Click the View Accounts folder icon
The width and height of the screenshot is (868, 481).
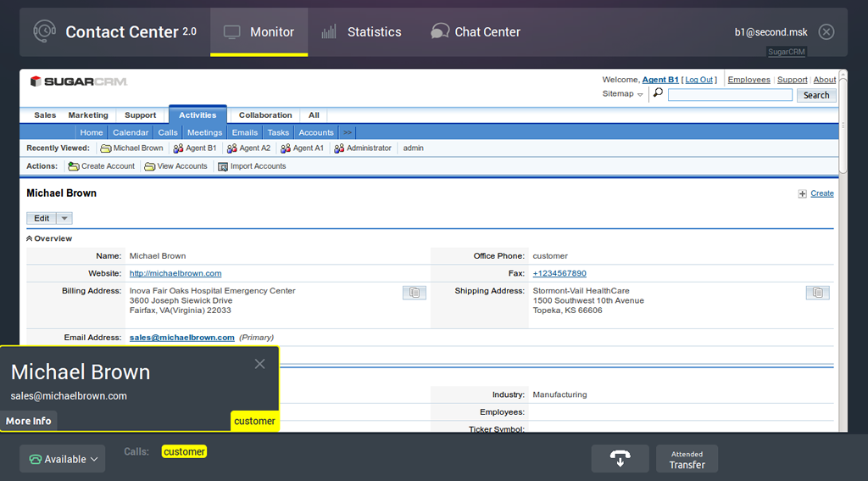point(149,166)
